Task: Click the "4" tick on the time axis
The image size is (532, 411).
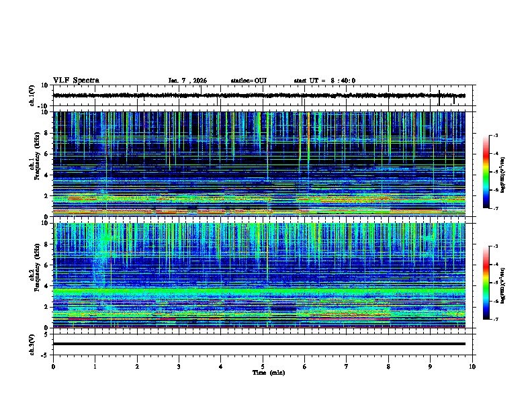Action: point(221,367)
